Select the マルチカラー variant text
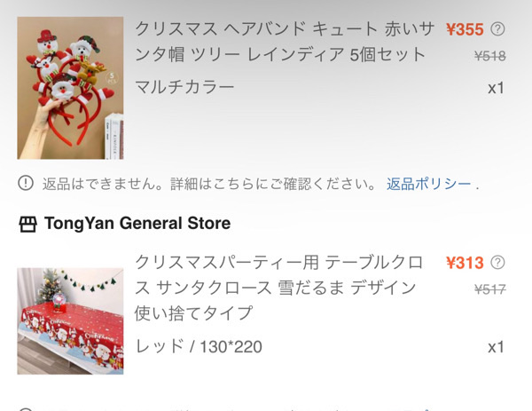The height and width of the screenshot is (411, 532). (x=185, y=87)
